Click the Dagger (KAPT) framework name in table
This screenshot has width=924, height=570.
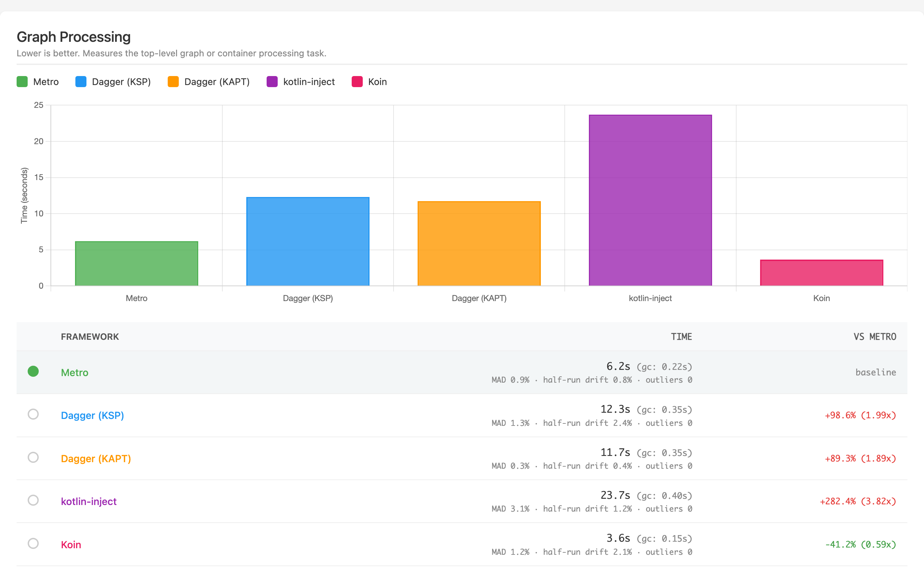click(96, 458)
